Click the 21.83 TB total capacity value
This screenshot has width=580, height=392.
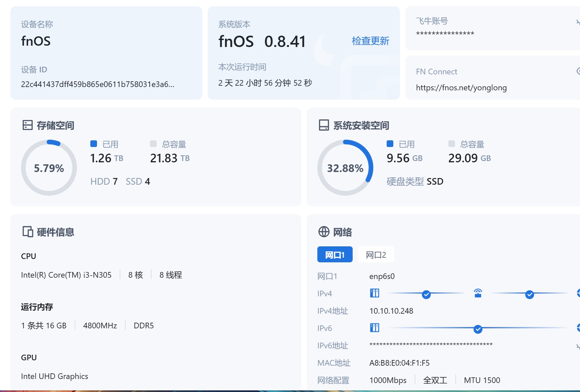(x=170, y=158)
